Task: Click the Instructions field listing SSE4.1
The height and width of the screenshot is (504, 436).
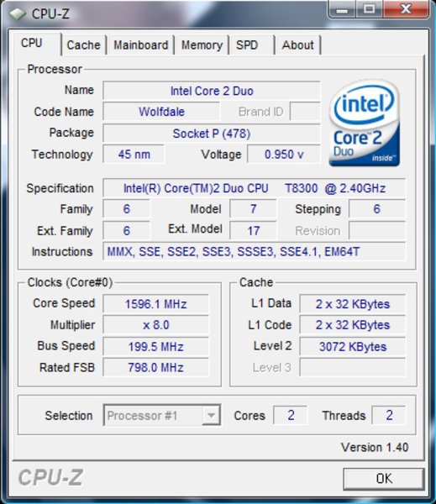Action: click(x=254, y=251)
